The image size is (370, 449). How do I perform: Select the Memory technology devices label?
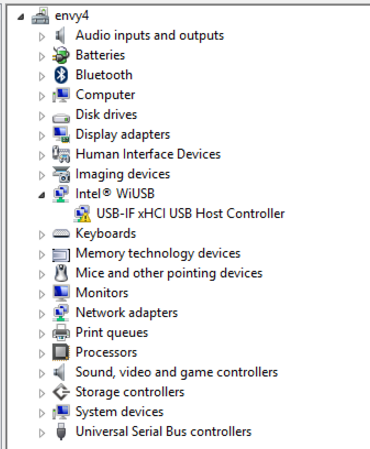click(x=158, y=253)
